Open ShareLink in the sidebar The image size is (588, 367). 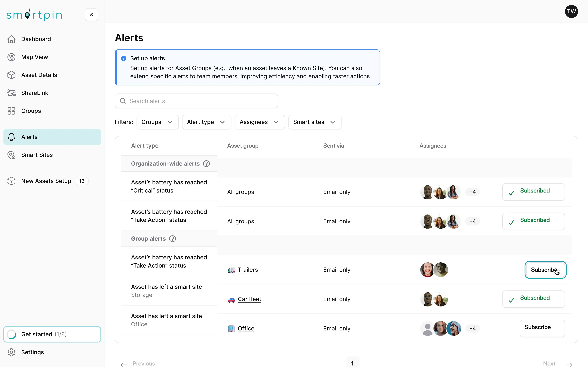coord(35,93)
